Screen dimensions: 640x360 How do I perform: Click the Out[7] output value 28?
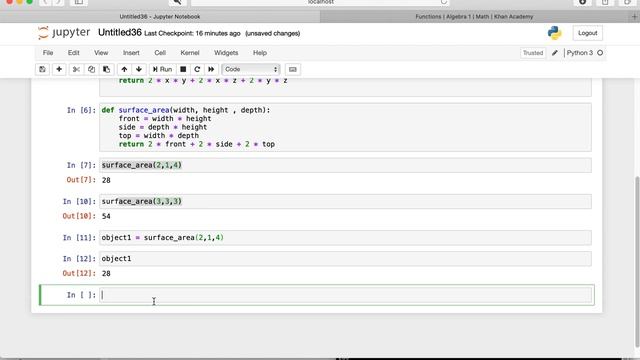[106, 180]
